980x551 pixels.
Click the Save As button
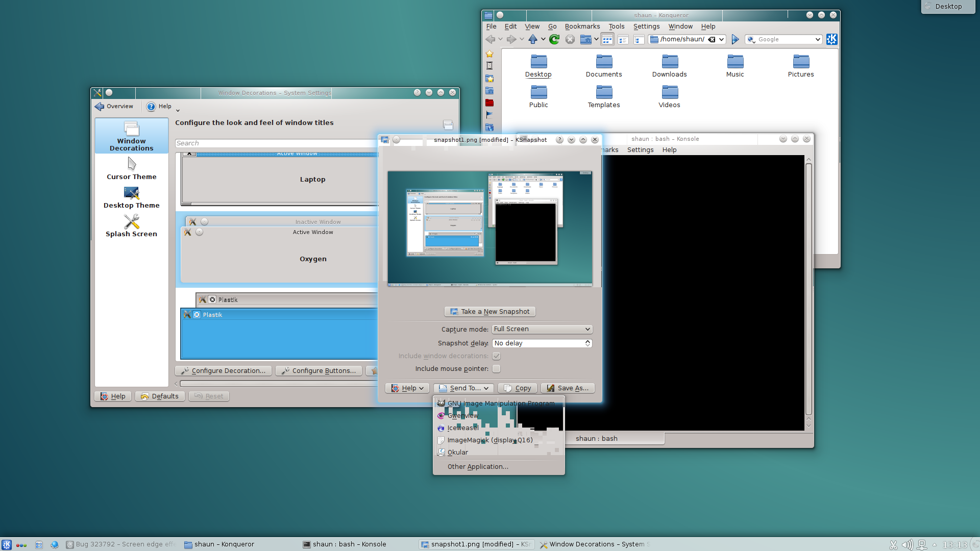point(568,388)
